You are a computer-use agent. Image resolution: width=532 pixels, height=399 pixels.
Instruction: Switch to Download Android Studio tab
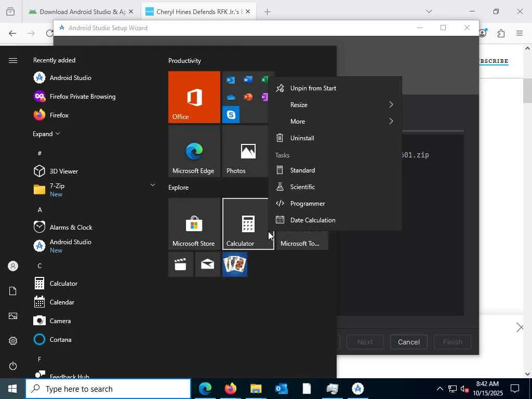pos(83,11)
